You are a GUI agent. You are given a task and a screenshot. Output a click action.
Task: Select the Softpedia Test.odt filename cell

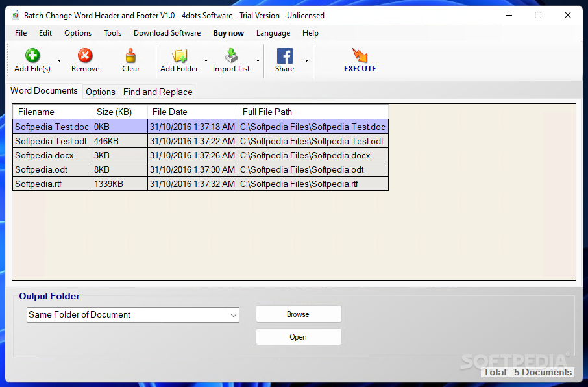click(52, 141)
